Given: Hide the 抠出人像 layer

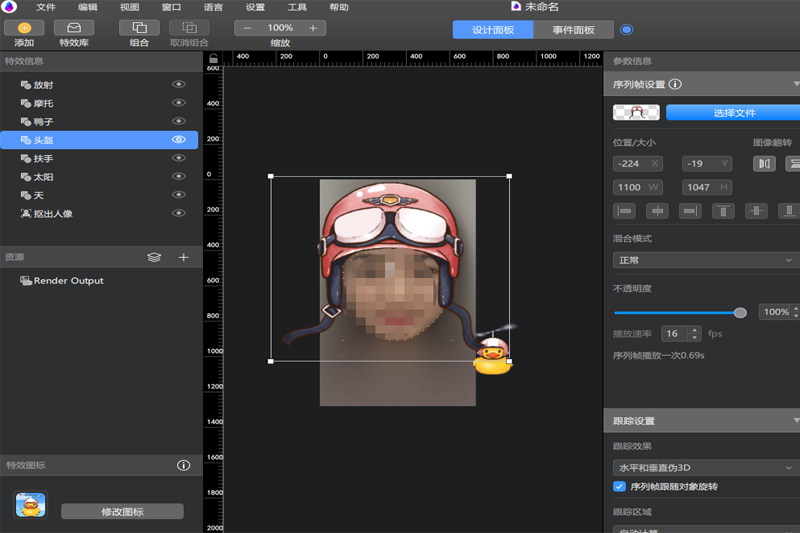Looking at the screenshot, I should 179,213.
